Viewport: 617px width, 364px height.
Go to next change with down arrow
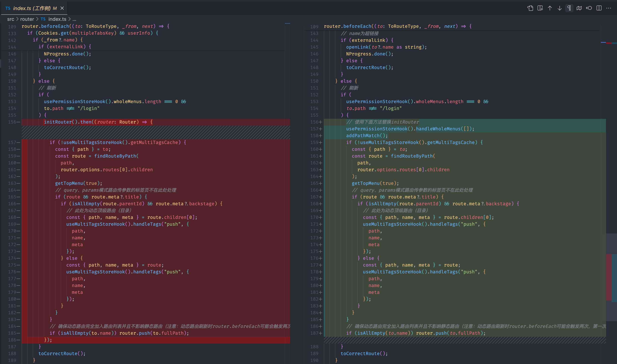coord(560,8)
